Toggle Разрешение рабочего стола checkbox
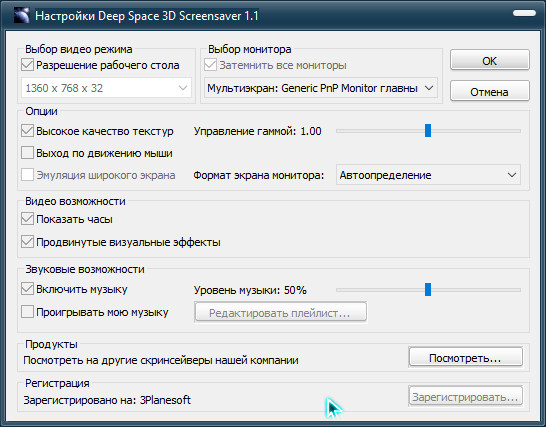Screen dimensions: 546x427 click(x=27, y=65)
